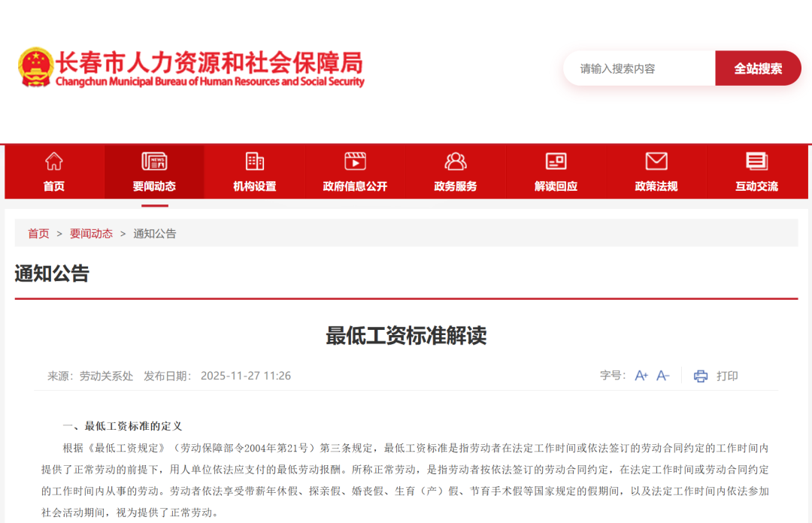Click the 通知公告 section heading
This screenshot has height=523, width=812.
[52, 274]
